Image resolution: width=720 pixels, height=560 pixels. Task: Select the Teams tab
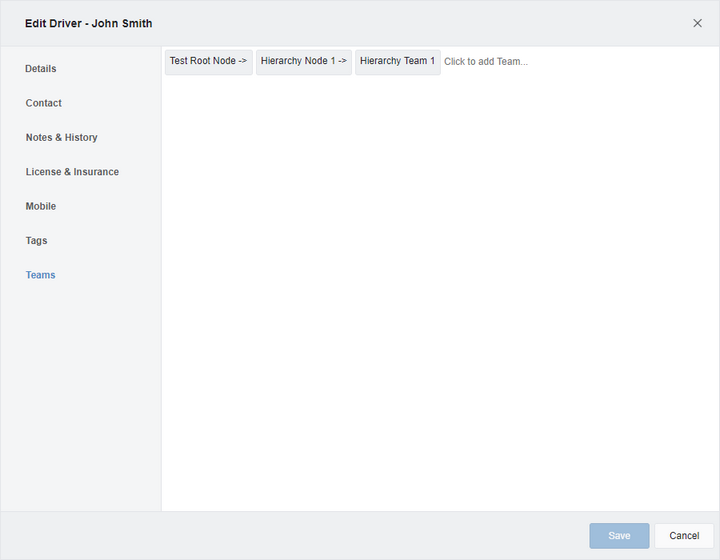coord(41,275)
